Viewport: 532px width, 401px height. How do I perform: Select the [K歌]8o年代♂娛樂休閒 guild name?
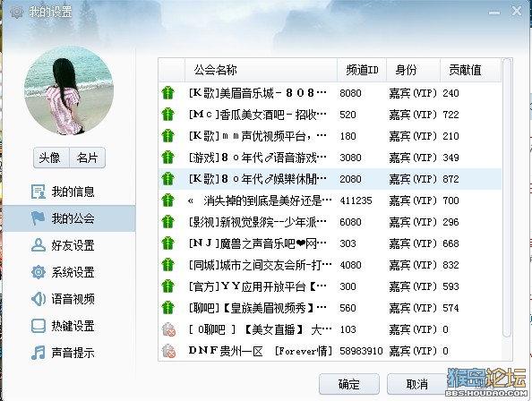pyautogui.click(x=258, y=179)
